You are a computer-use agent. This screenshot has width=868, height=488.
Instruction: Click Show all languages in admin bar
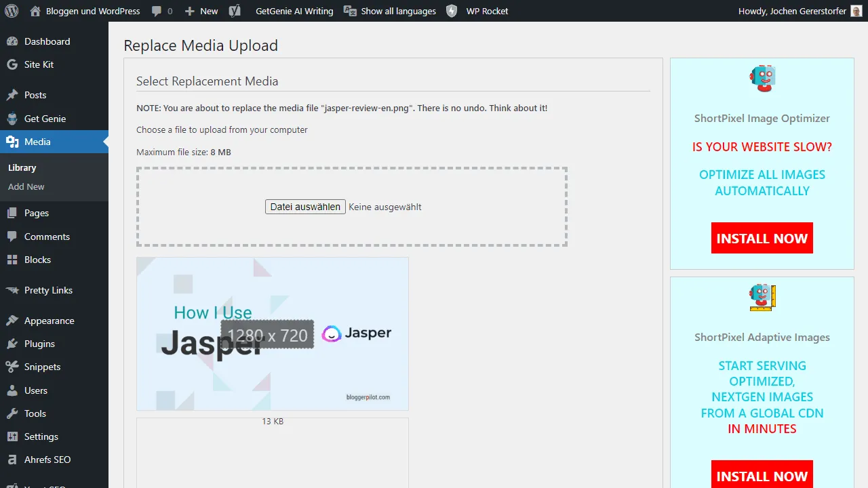(390, 11)
